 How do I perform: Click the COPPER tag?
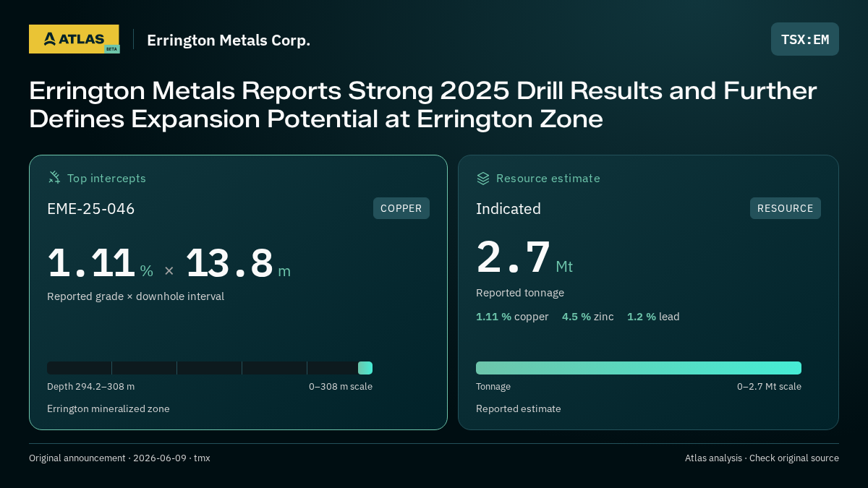click(x=401, y=208)
